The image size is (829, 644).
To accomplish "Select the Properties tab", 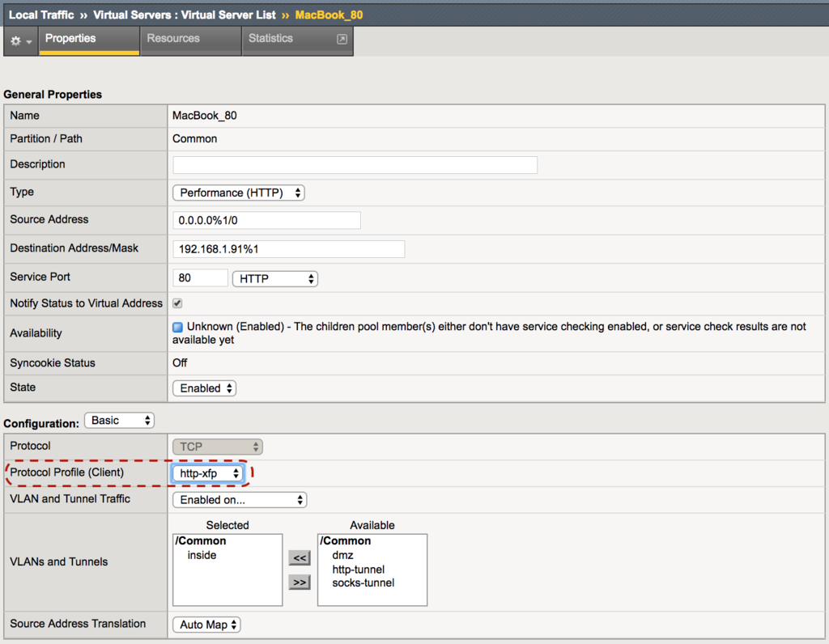I will (x=70, y=37).
